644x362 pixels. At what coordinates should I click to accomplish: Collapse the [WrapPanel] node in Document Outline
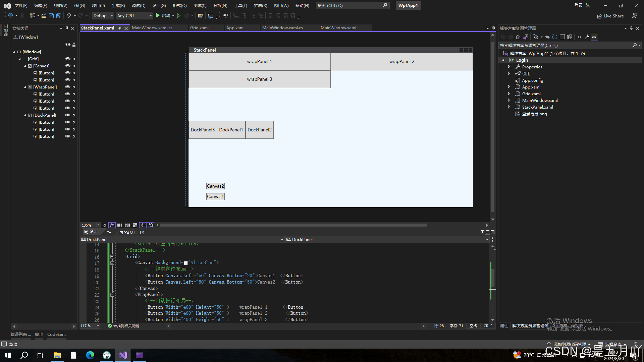[25, 87]
